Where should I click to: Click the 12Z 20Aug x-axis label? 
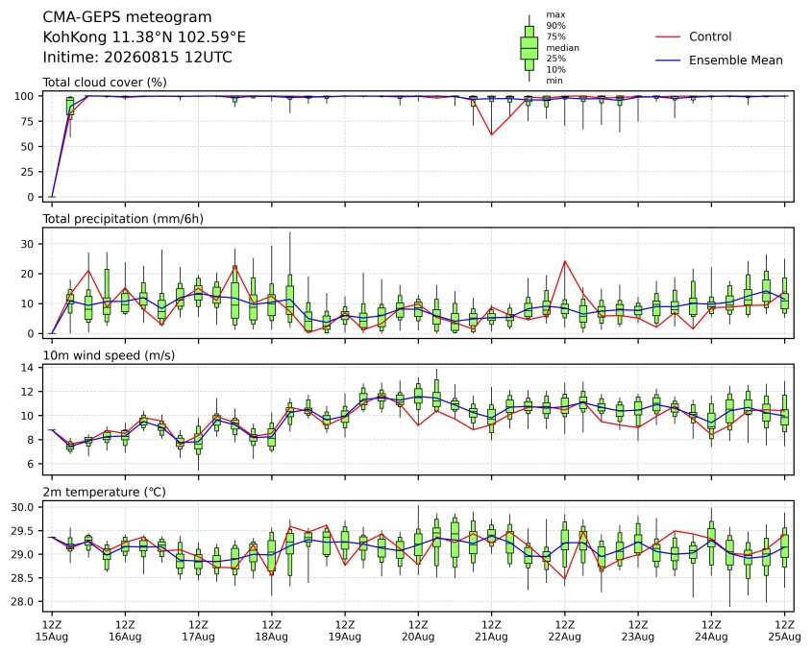click(418, 630)
